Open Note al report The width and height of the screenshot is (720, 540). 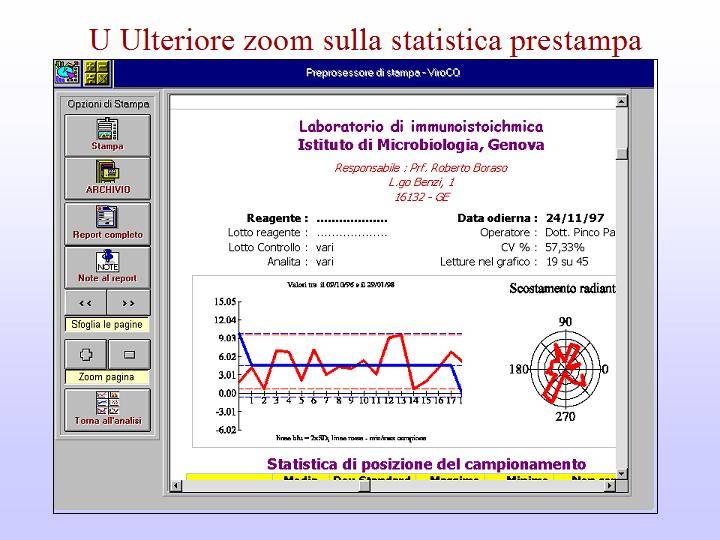107,266
